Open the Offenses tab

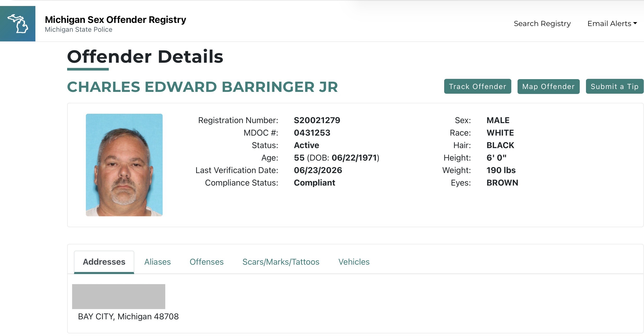coord(207,262)
